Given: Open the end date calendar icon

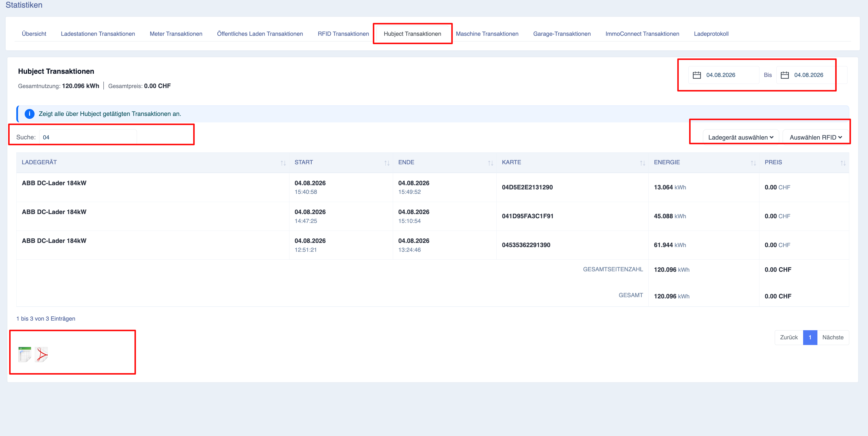Looking at the screenshot, I should click(x=785, y=75).
